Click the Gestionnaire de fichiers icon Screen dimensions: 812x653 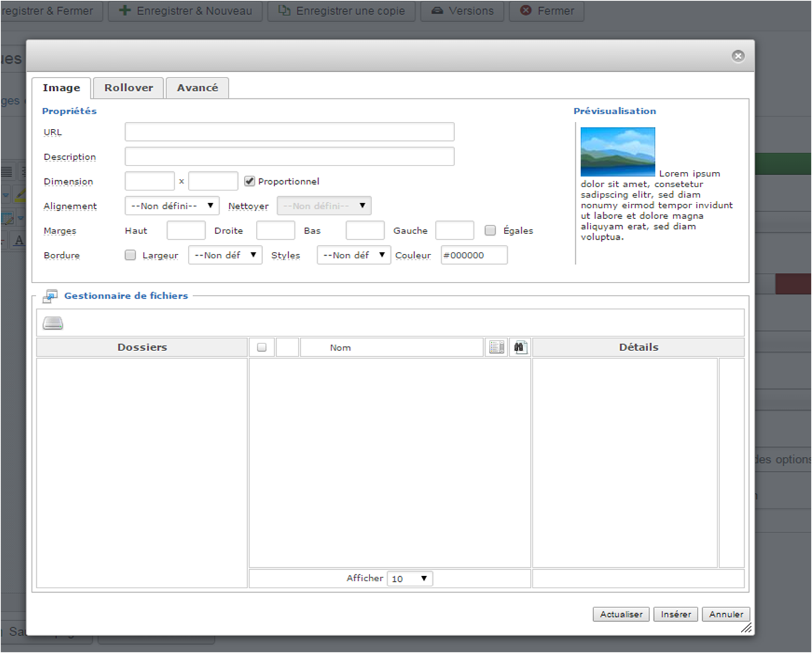[x=50, y=296]
